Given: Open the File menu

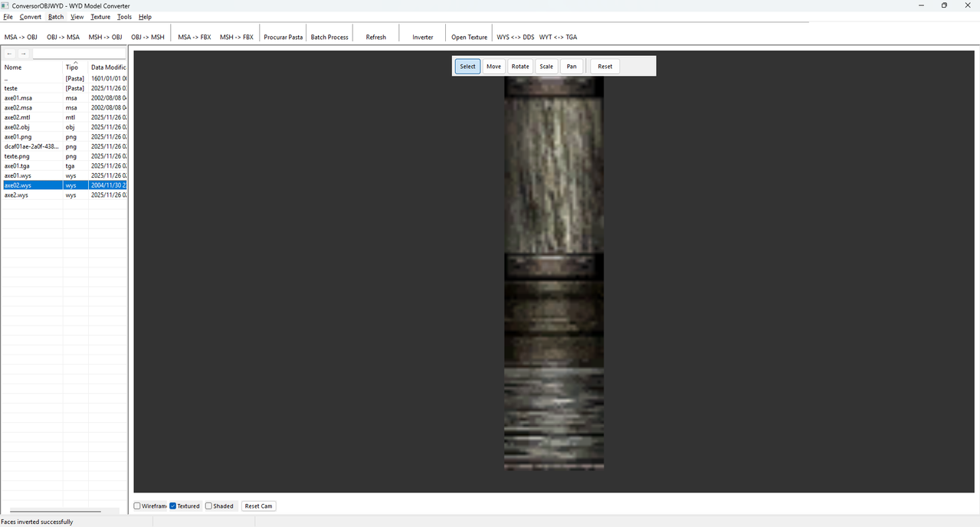Looking at the screenshot, I should (x=8, y=17).
